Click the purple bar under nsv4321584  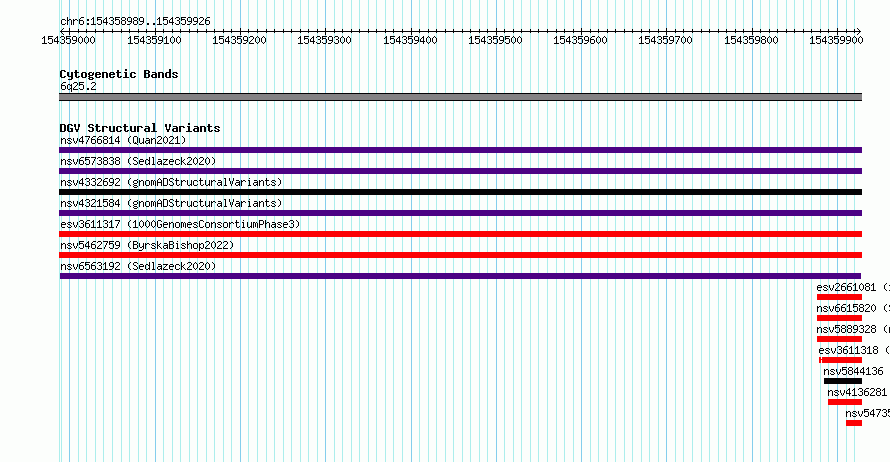tap(460, 213)
